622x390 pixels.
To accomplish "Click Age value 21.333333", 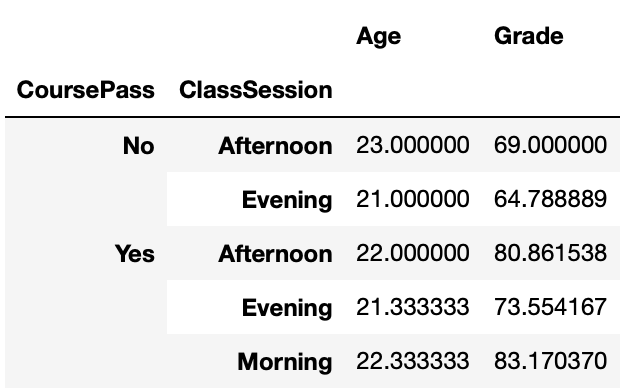I will pos(413,307).
